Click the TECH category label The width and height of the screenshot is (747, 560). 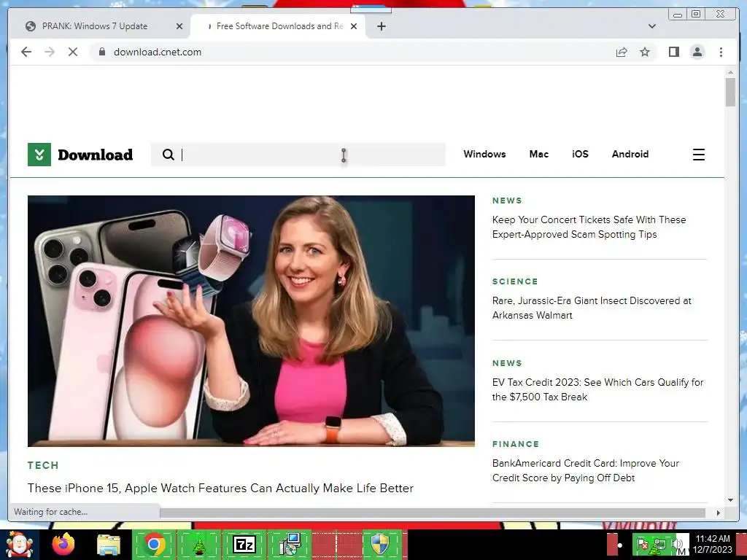(43, 465)
